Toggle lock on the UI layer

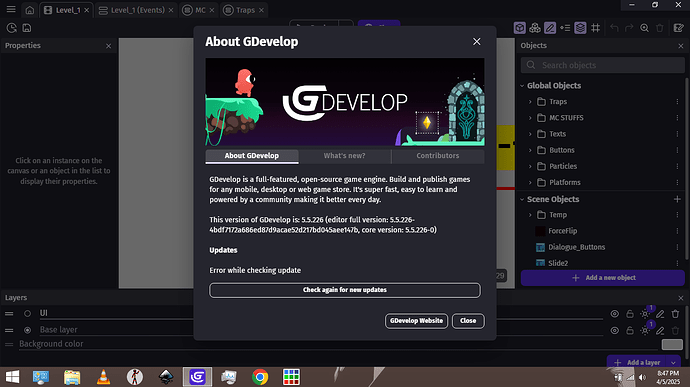(x=630, y=314)
